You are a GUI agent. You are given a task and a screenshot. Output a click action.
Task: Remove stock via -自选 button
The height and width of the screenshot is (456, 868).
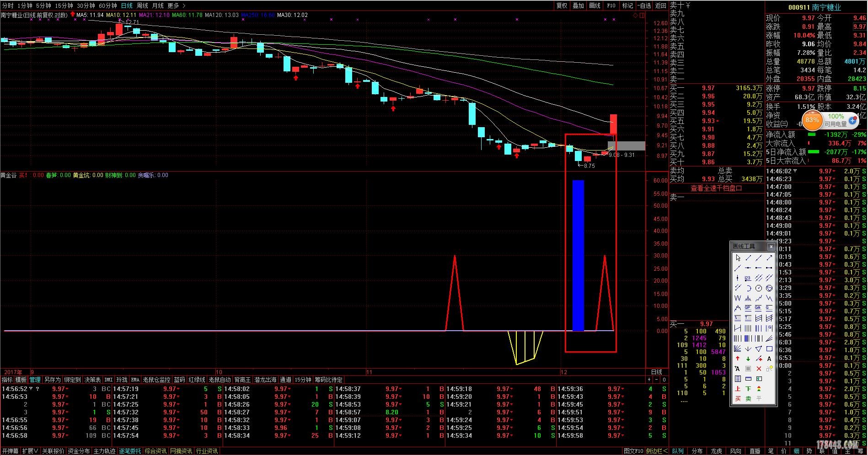(644, 5)
